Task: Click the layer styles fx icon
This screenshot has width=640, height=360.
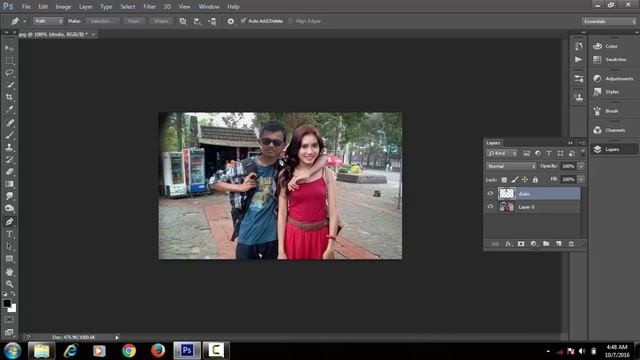Action: point(508,244)
